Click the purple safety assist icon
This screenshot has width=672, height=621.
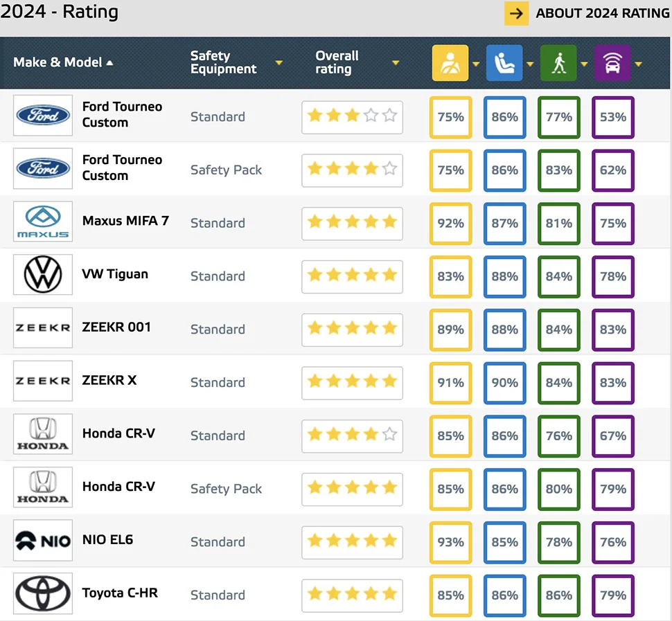[x=612, y=63]
